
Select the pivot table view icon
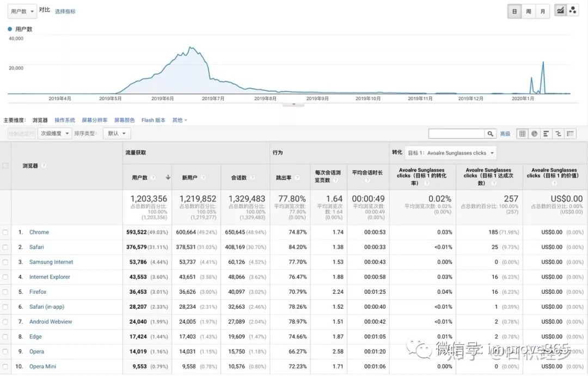571,133
